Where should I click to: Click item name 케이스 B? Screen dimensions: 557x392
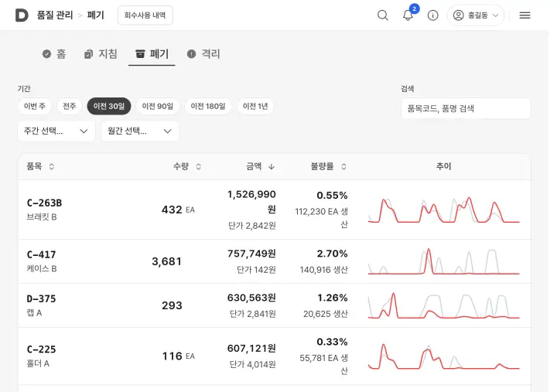click(42, 269)
